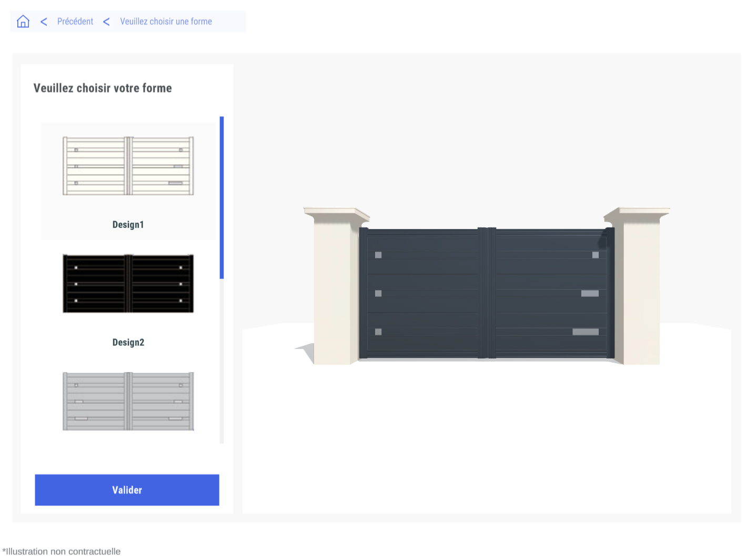The image size is (756, 558).
Task: Click the back chevron before Précédent
Action: [44, 22]
